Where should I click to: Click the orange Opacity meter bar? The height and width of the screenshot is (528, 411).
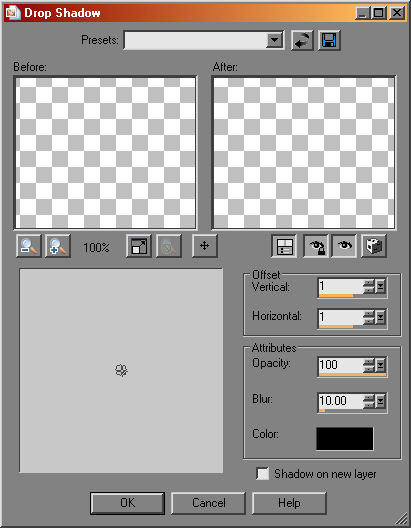[x=352, y=374]
